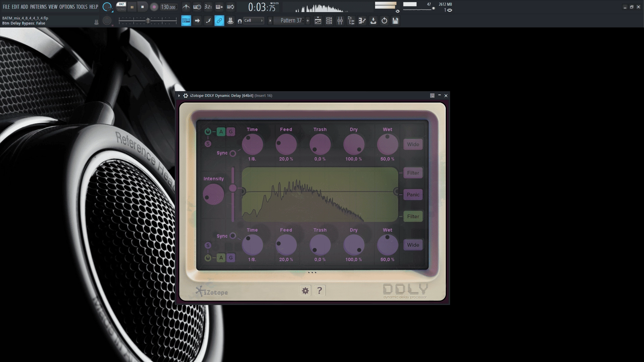This screenshot has width=644, height=362.
Task: Click the stamp note grouping icon
Action: click(230, 21)
